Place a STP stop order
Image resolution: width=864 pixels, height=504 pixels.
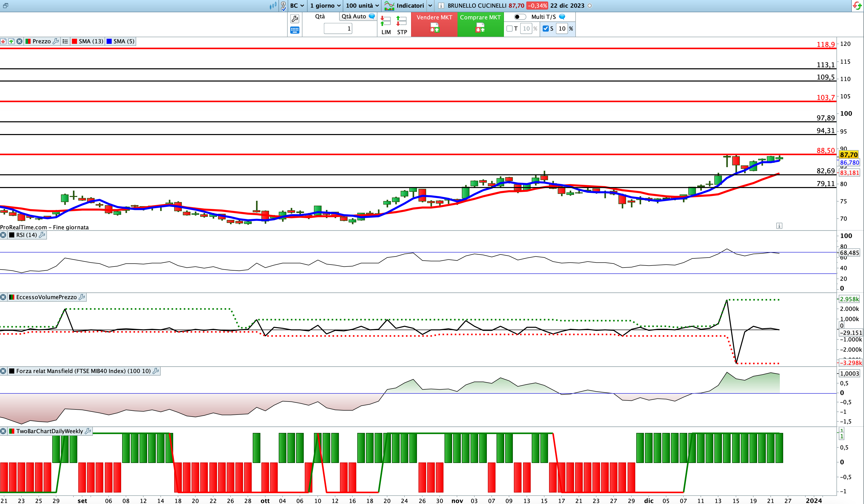point(402,25)
